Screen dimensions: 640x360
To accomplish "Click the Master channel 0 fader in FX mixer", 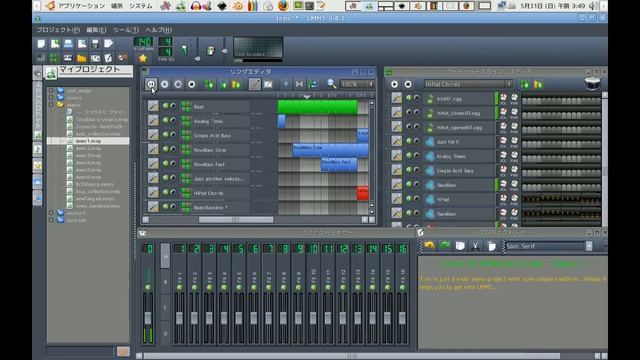I will pyautogui.click(x=148, y=318).
